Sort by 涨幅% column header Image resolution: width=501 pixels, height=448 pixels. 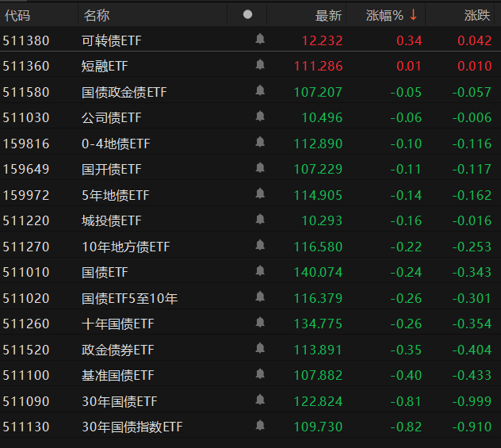(x=384, y=15)
